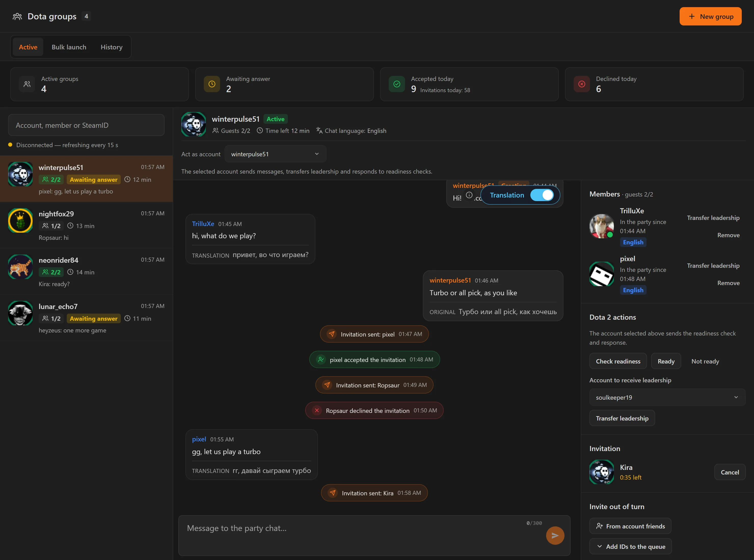Click the red X icon on Ropsaur declined
The width and height of the screenshot is (754, 560).
coord(317,410)
